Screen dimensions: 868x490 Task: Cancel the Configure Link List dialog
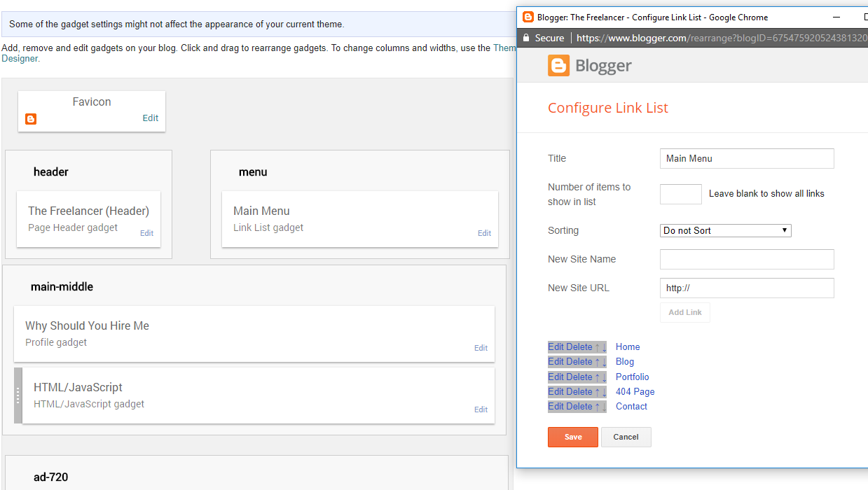(x=626, y=437)
